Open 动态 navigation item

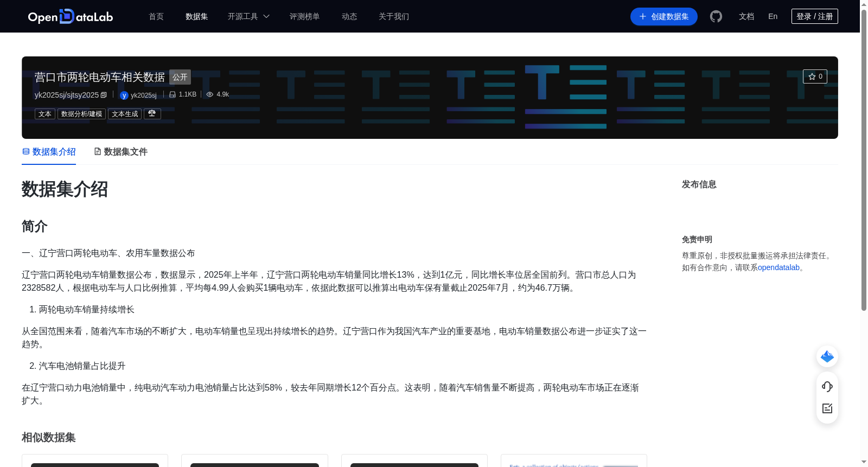point(349,16)
